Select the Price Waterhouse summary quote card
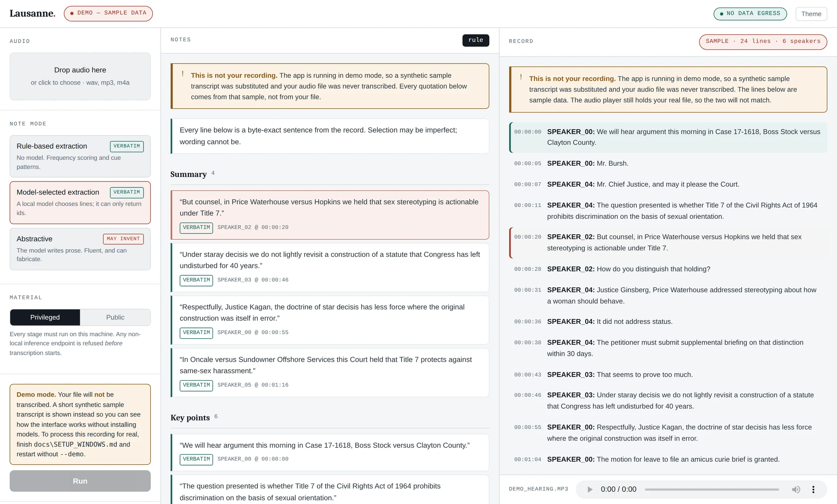837x504 pixels. [x=330, y=215]
